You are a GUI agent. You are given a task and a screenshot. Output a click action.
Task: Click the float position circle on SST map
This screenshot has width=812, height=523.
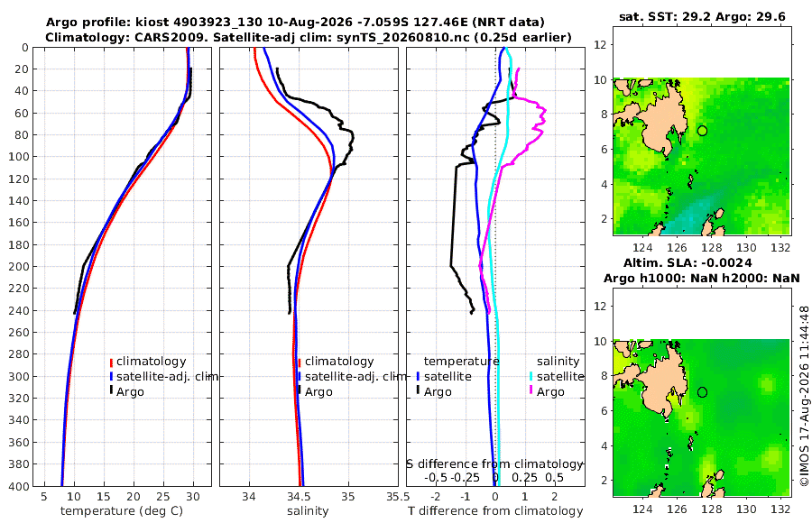click(702, 131)
